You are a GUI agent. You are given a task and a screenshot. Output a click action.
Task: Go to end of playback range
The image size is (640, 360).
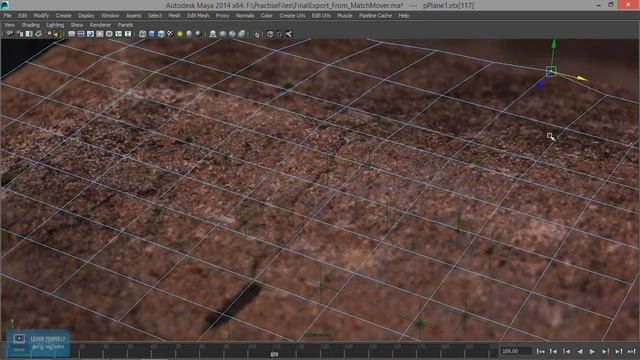(x=631, y=351)
